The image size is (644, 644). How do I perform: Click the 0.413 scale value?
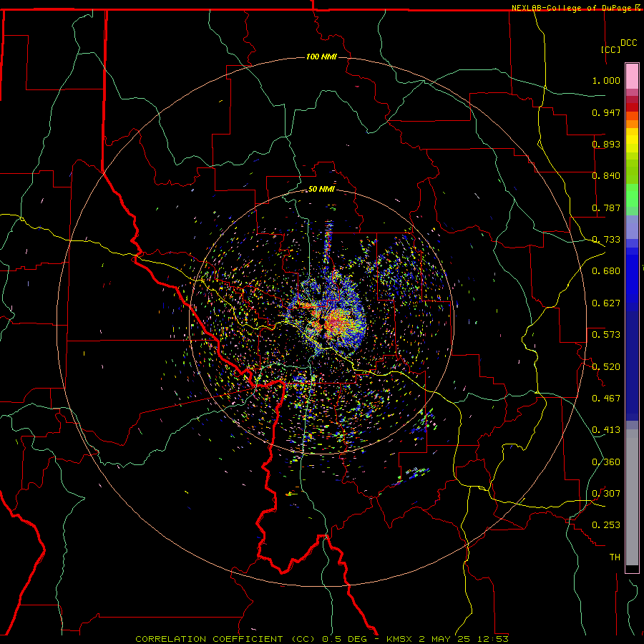606,430
